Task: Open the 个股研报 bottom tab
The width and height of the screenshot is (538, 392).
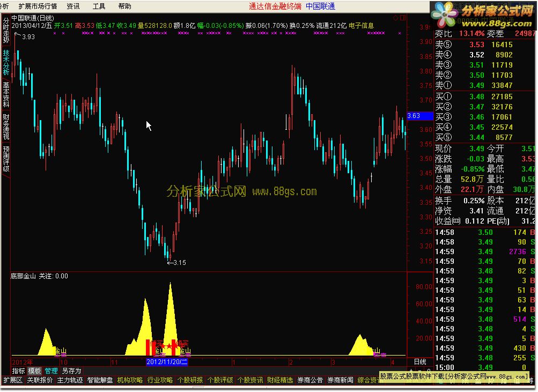Action: pos(190,380)
